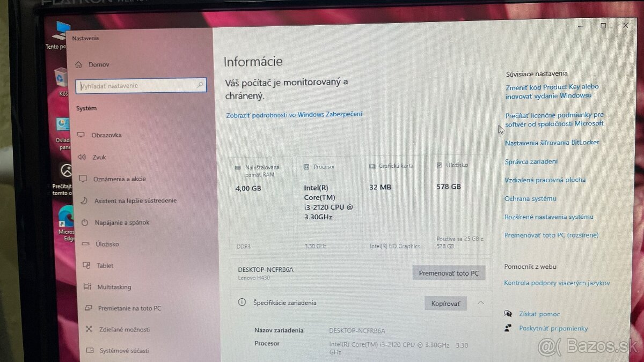The width and height of the screenshot is (644, 362).
Task: Open Zvuk sound settings icon
Action: coord(82,157)
